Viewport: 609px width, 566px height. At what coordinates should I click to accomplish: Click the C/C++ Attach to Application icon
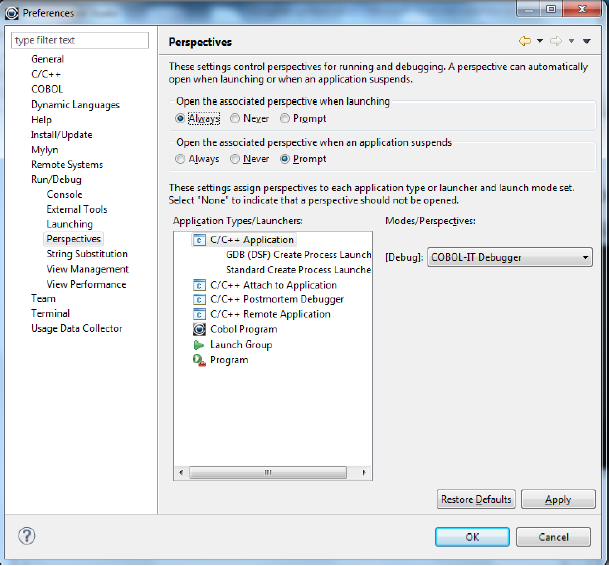point(199,285)
